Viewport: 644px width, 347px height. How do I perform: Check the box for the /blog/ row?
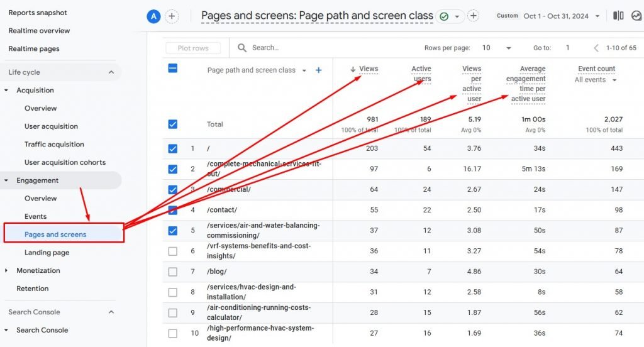173,272
